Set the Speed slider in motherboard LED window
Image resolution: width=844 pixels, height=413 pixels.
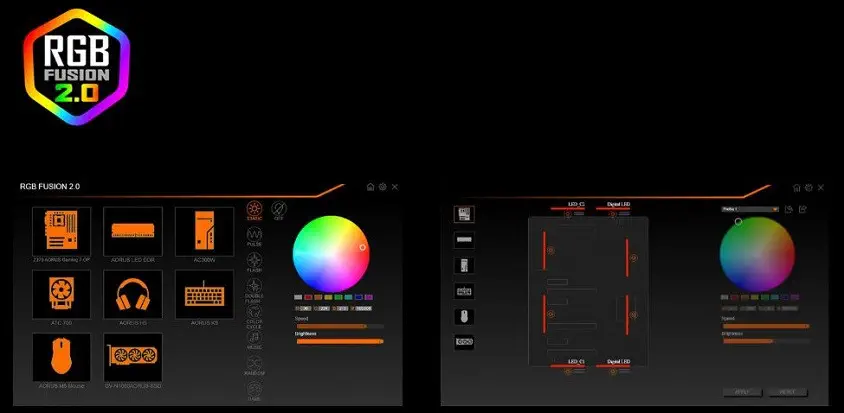coord(766,326)
